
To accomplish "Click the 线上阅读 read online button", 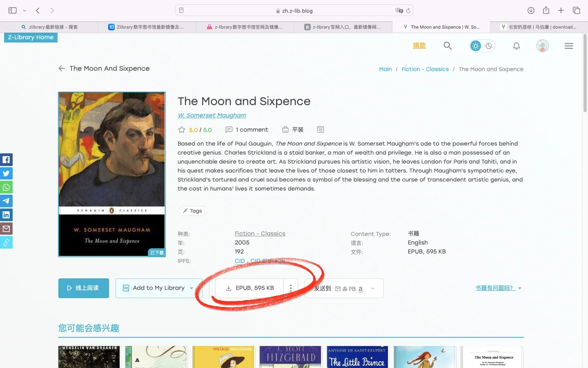I will click(x=84, y=288).
